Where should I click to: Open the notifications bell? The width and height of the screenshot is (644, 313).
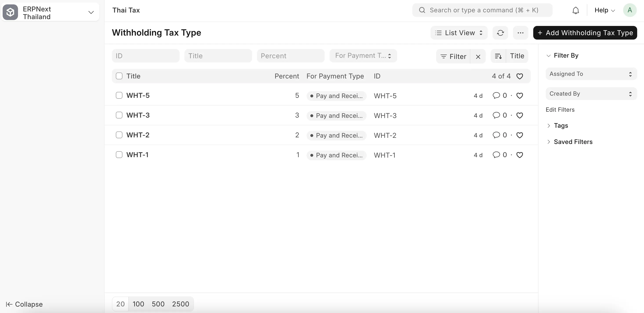(575, 10)
